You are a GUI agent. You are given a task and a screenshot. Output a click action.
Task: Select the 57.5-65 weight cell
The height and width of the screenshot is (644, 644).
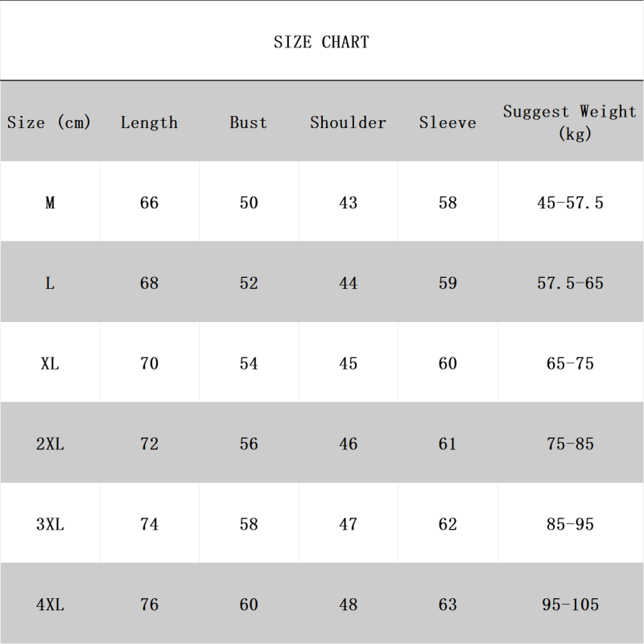570,283
